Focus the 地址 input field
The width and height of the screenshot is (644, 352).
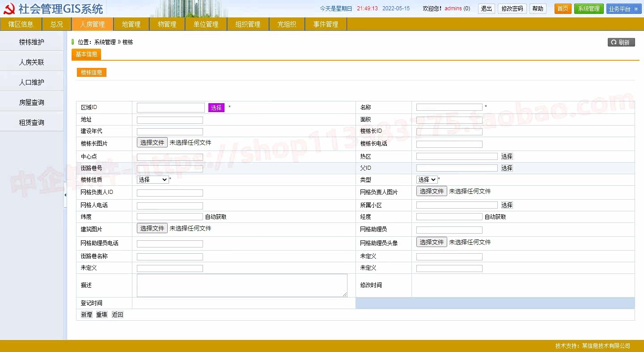click(x=170, y=120)
